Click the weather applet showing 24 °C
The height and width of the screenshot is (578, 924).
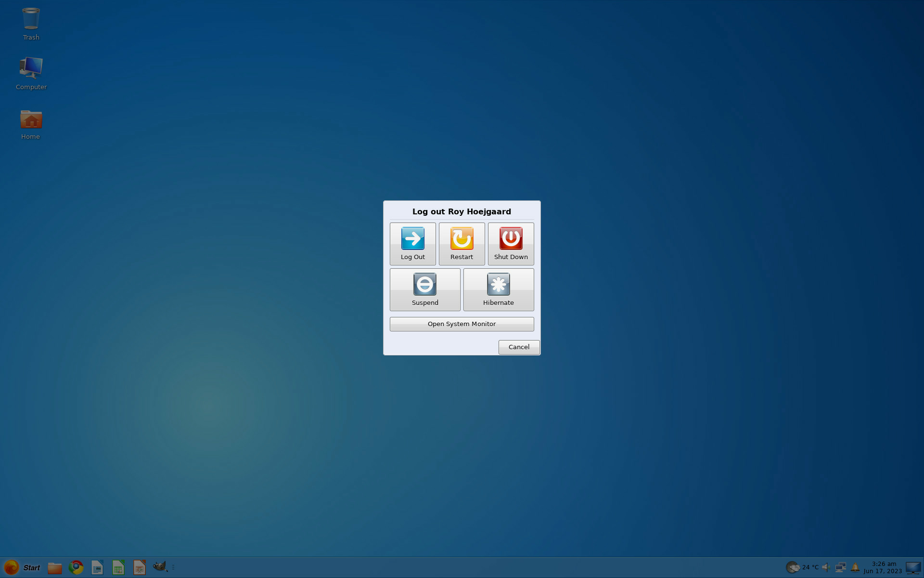coord(802,567)
